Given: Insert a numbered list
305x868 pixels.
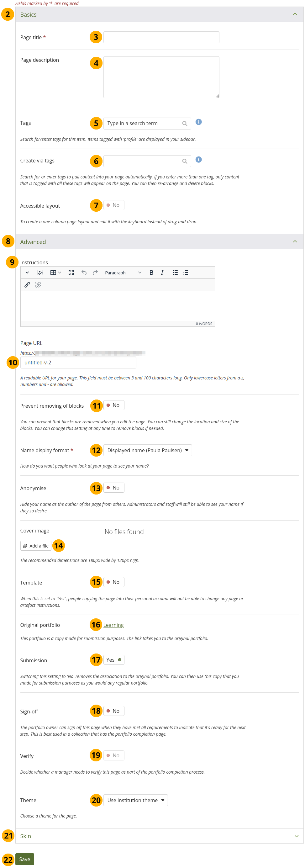Looking at the screenshot, I should [x=186, y=273].
